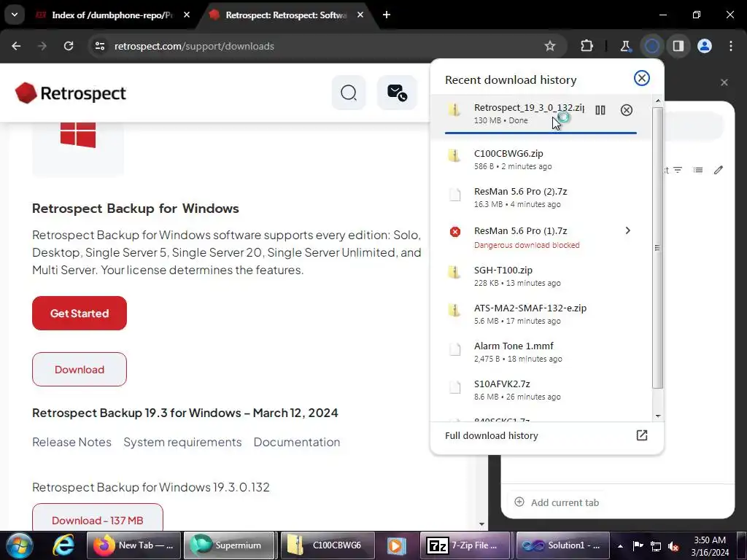Image resolution: width=747 pixels, height=560 pixels.
Task: Close the side panel
Action: [x=724, y=82]
